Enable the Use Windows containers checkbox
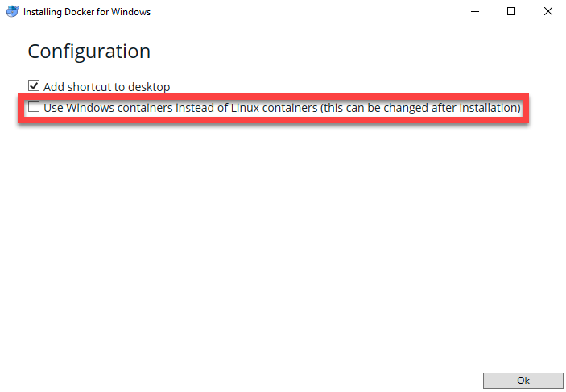 point(34,107)
